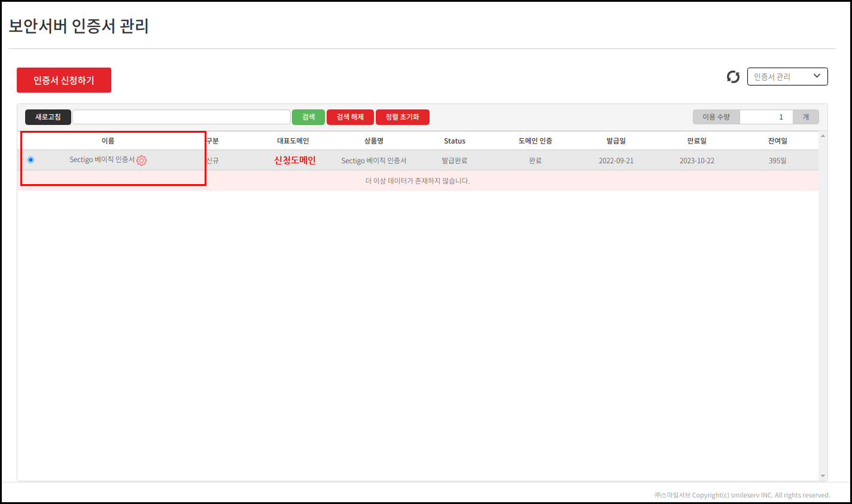Sort by the 이름 column header
Screen dimensions: 852x504
pyautogui.click(x=108, y=141)
